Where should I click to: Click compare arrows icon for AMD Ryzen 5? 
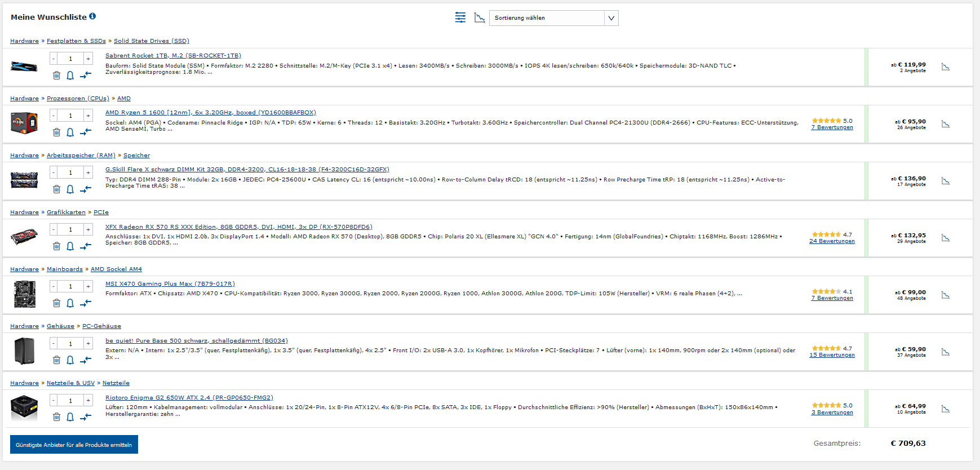tap(85, 132)
